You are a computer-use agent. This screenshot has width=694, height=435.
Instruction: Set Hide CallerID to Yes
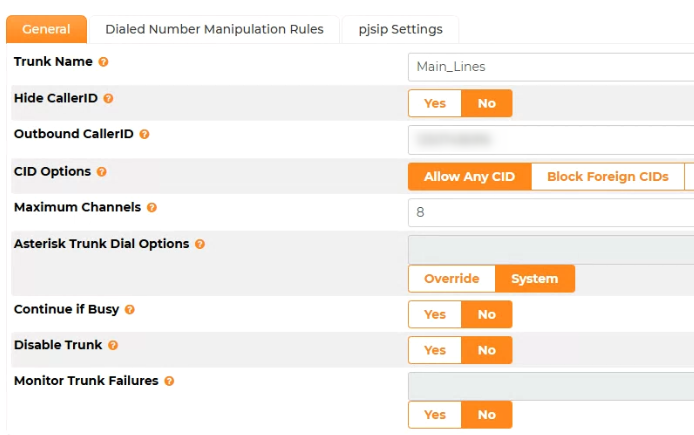tap(435, 104)
